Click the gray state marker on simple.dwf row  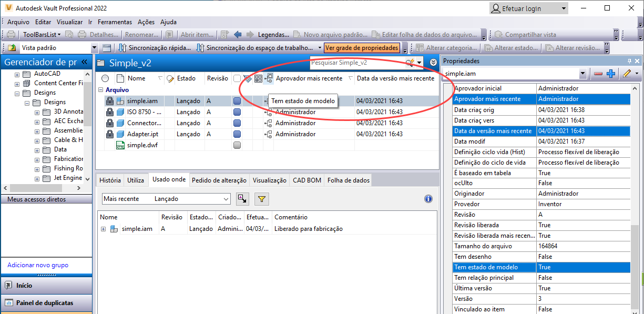pyautogui.click(x=237, y=146)
